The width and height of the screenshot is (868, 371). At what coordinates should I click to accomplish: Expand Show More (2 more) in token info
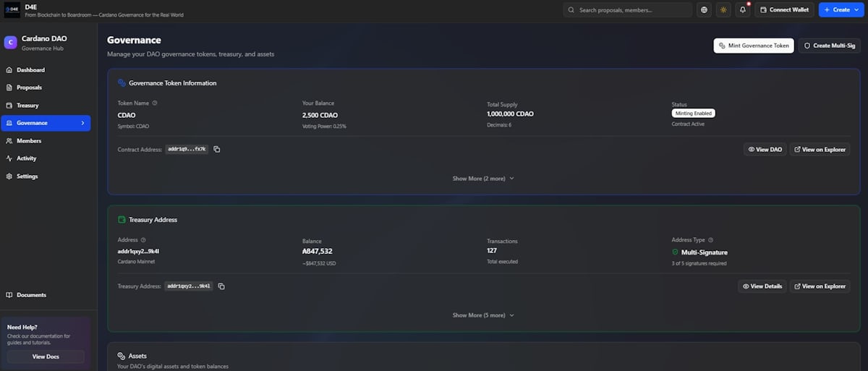coord(482,178)
